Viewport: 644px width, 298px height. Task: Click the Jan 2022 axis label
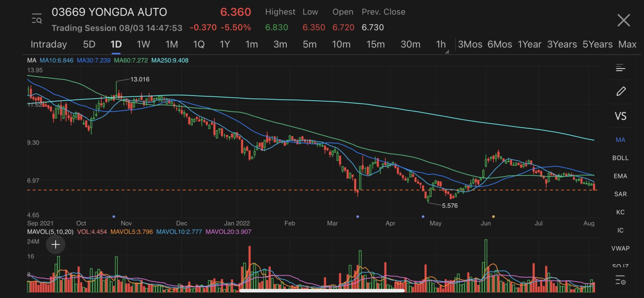coord(237,223)
